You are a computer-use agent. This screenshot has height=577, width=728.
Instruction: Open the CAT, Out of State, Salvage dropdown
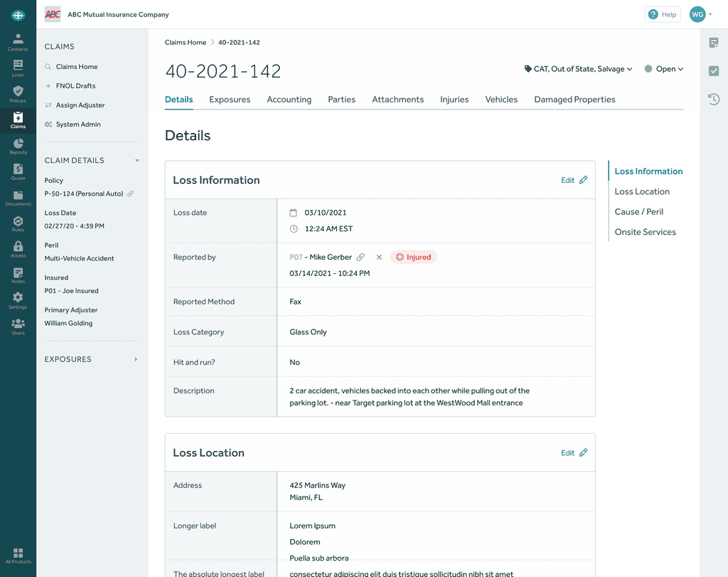pos(579,69)
